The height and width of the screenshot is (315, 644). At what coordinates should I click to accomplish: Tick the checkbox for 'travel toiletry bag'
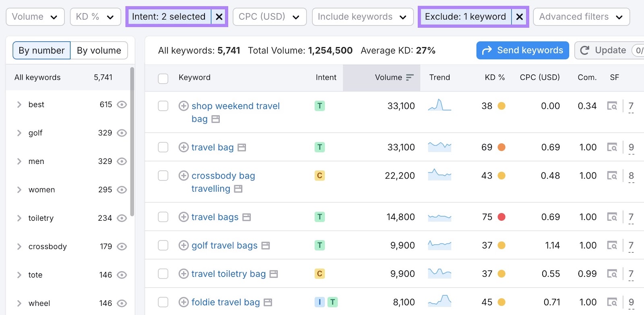[x=163, y=274]
